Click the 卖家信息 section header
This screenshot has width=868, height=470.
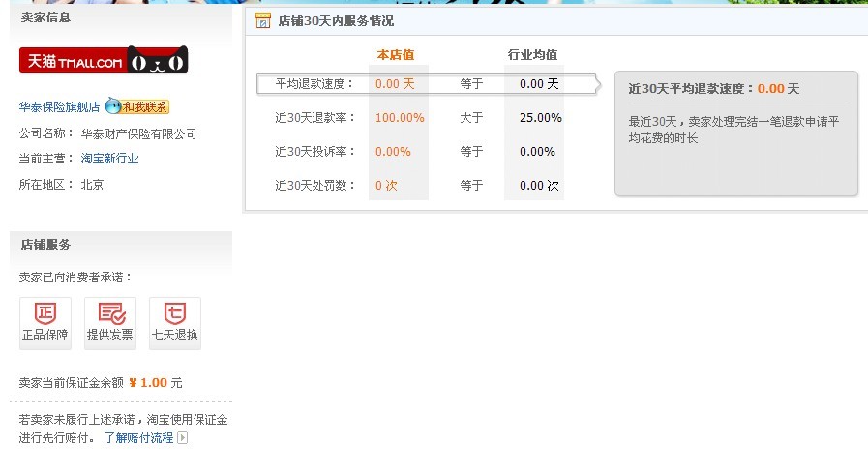45,17
